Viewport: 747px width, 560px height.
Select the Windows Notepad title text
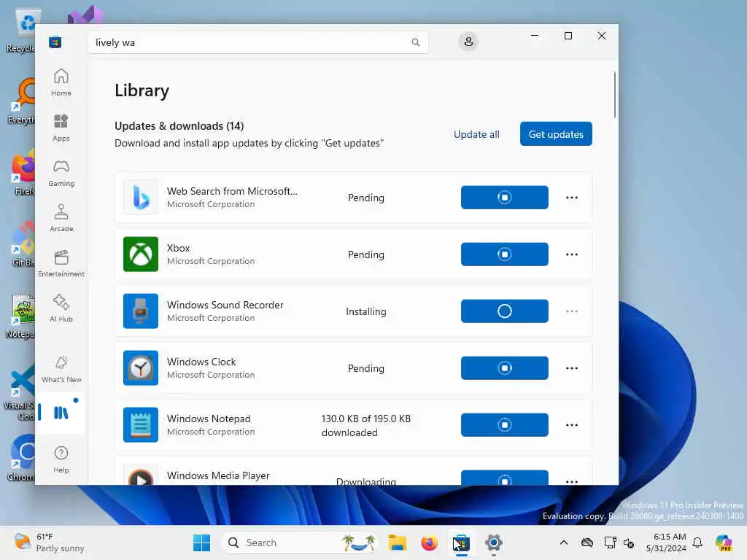[209, 419]
